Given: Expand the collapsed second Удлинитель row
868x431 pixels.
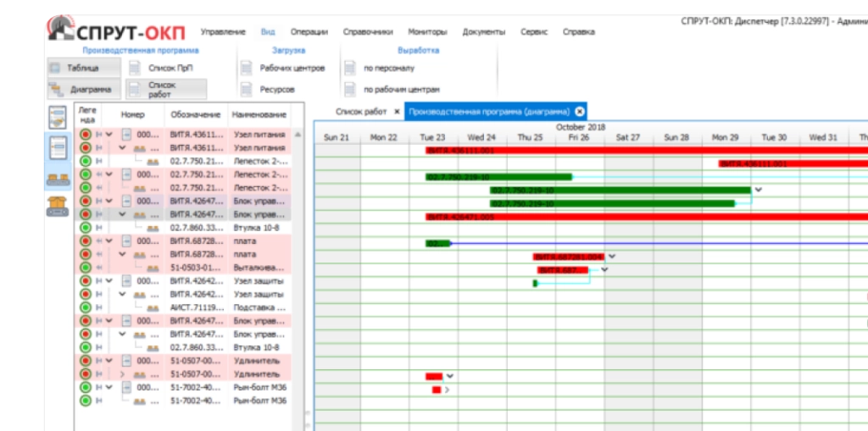Looking at the screenshot, I should point(122,373).
